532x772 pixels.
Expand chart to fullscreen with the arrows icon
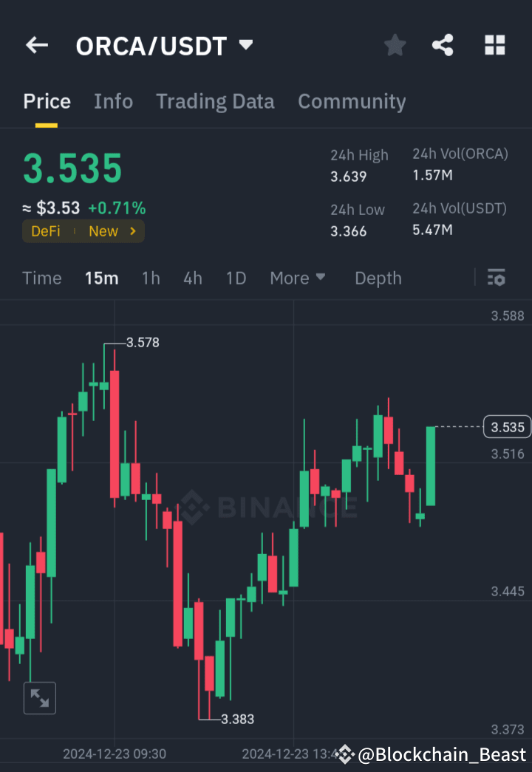pos(39,697)
